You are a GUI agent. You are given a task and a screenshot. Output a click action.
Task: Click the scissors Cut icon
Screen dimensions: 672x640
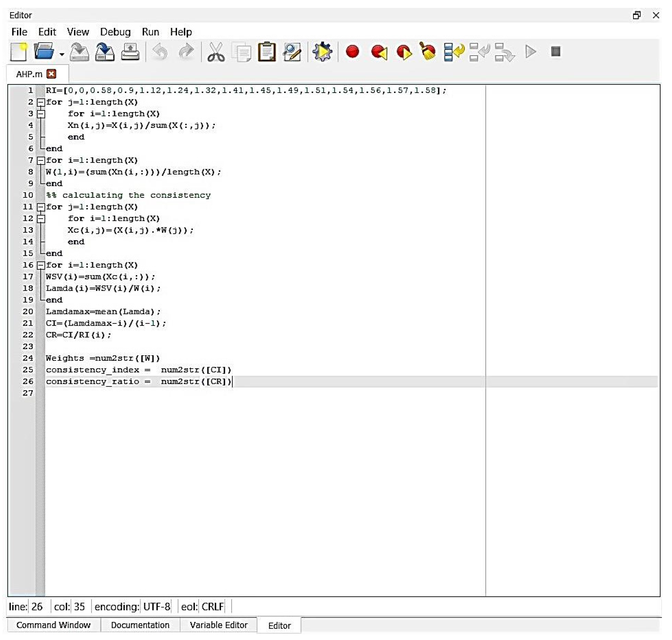(216, 52)
